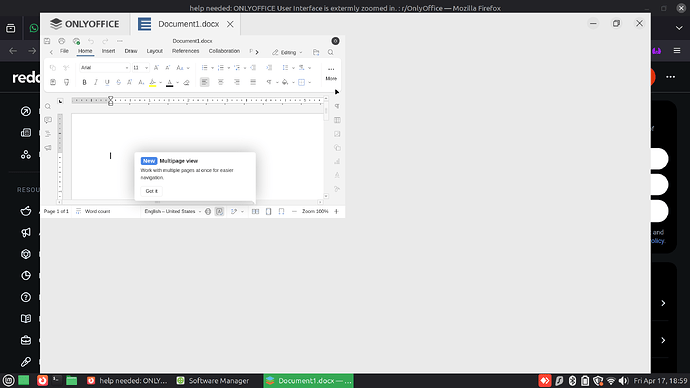Show further ribbon tabs with the right chevron
The image size is (690, 388).
point(257,52)
